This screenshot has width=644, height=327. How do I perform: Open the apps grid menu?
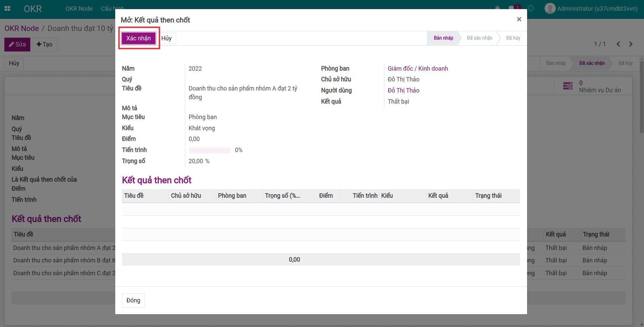(7, 9)
